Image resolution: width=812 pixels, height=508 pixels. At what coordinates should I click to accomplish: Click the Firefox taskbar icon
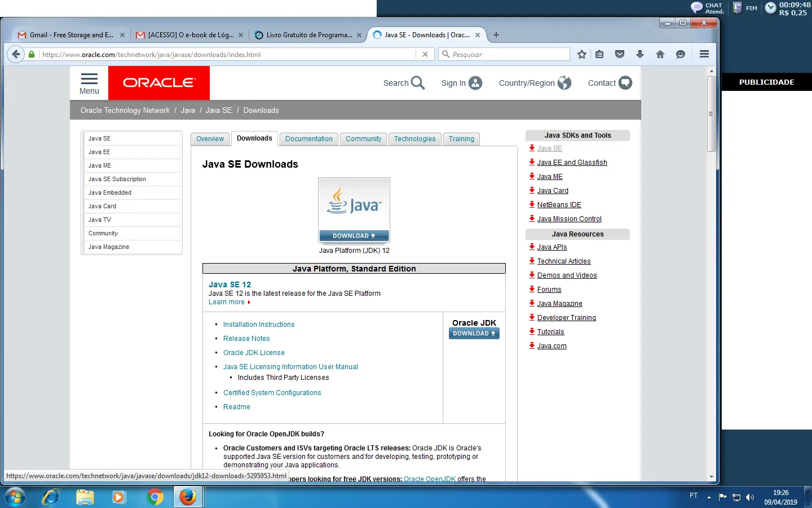pos(188,497)
